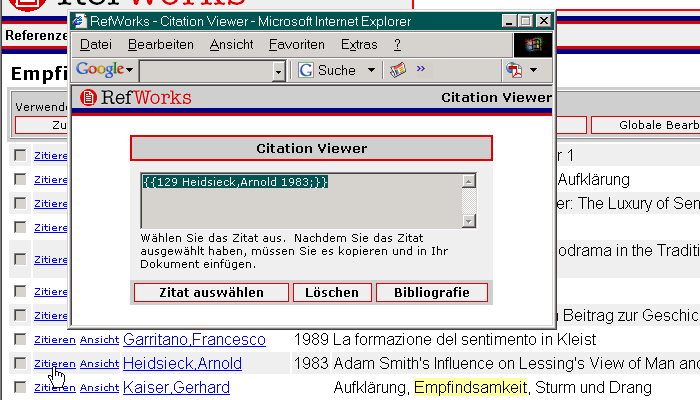Screen dimensions: 700x400
Task: Click the Google Suche G icon
Action: (306, 70)
